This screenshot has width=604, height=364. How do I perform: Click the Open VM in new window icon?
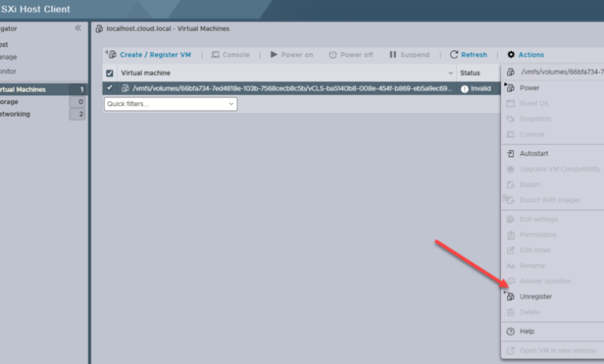coord(510,351)
